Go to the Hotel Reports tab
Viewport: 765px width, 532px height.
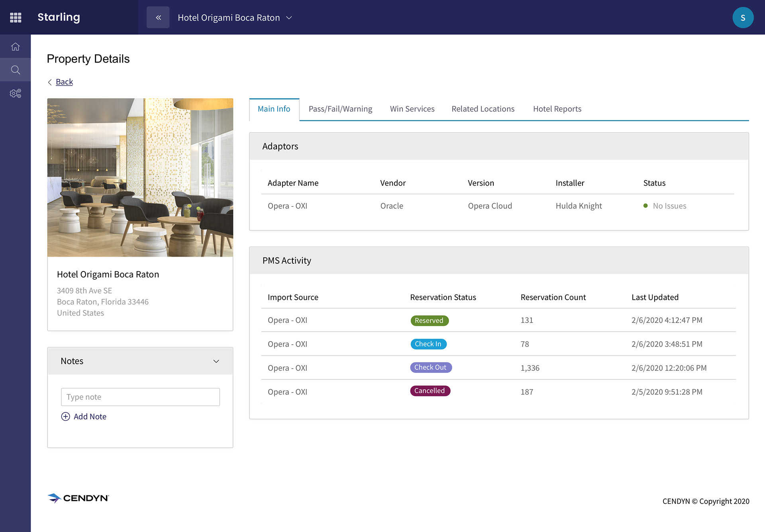click(x=557, y=109)
